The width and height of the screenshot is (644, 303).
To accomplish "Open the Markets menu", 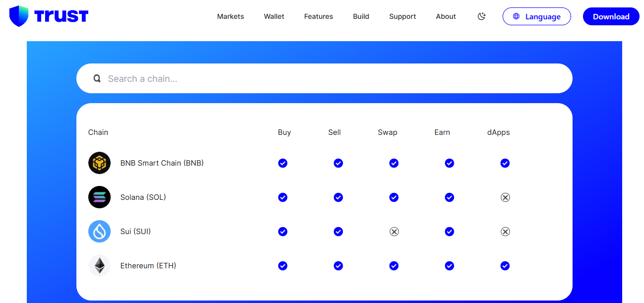I will tap(230, 16).
